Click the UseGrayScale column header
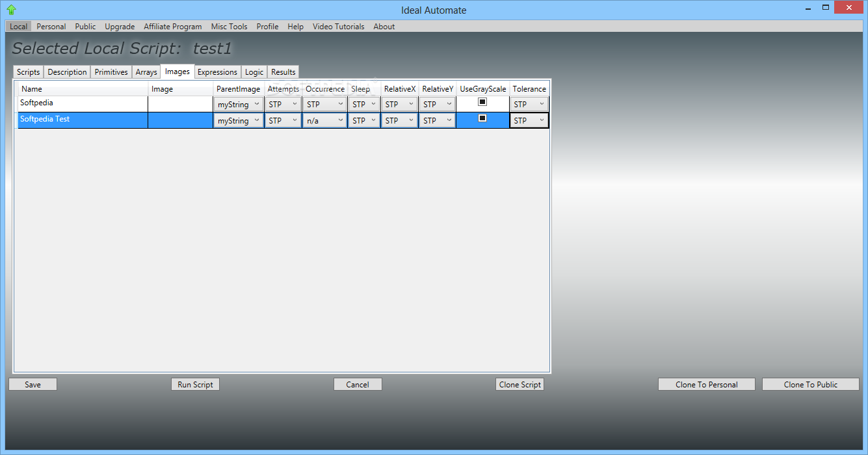This screenshot has height=455, width=868. click(482, 89)
